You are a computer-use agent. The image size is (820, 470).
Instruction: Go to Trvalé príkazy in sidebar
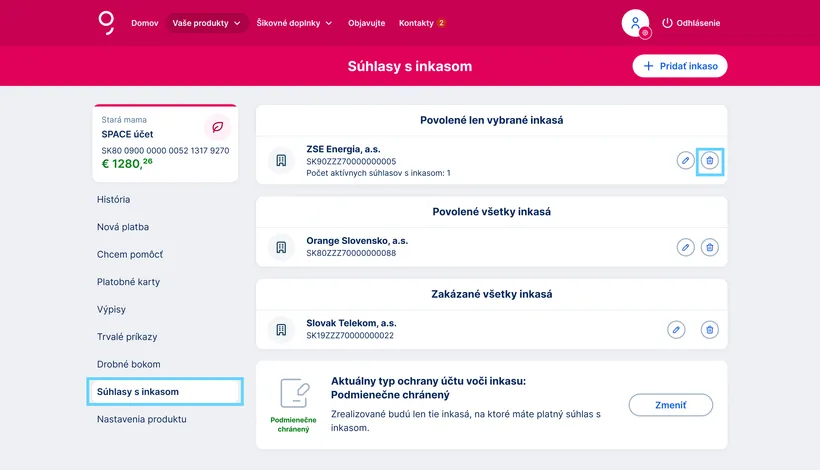click(127, 337)
